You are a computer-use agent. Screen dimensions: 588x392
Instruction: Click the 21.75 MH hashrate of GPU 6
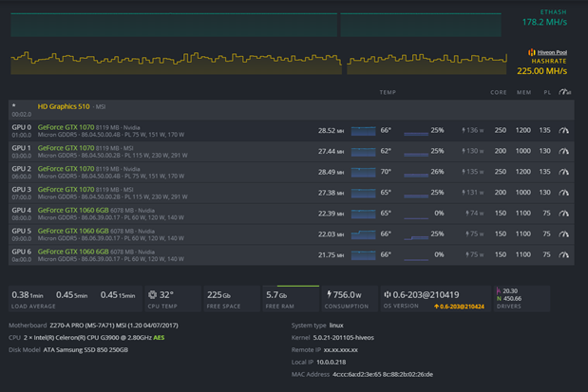(x=331, y=254)
